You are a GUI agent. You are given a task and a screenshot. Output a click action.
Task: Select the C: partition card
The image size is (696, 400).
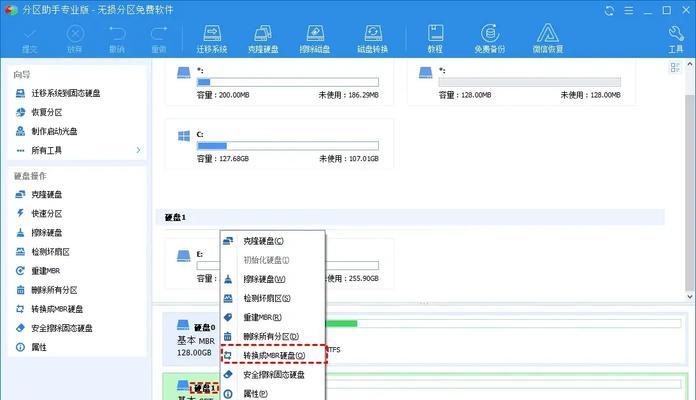tap(279, 144)
